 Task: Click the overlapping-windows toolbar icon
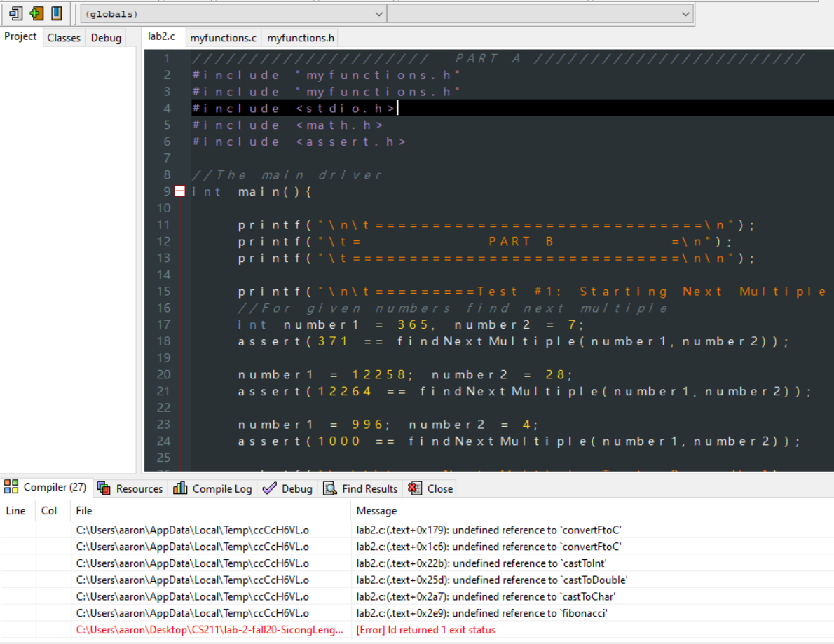pos(15,13)
